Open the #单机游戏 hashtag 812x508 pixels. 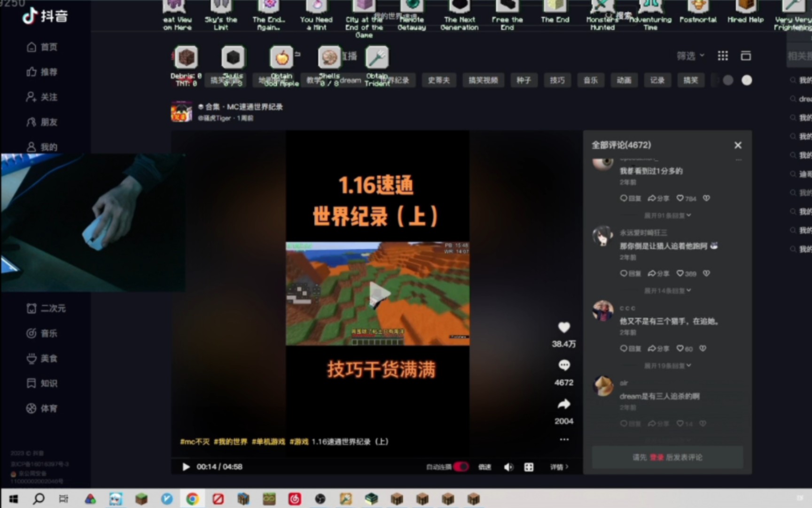[x=268, y=442]
